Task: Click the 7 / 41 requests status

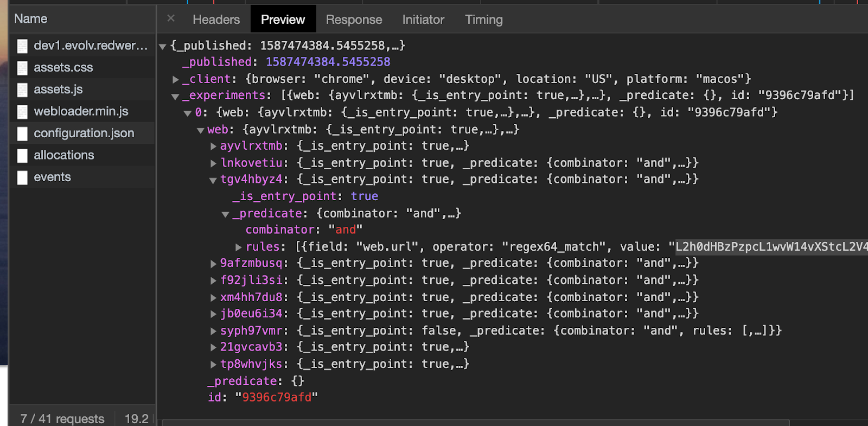Action: 62,418
